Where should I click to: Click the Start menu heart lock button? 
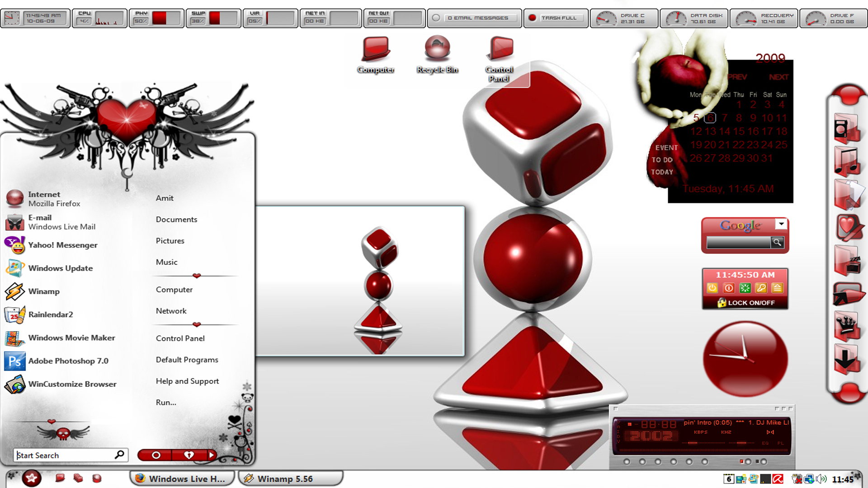189,455
